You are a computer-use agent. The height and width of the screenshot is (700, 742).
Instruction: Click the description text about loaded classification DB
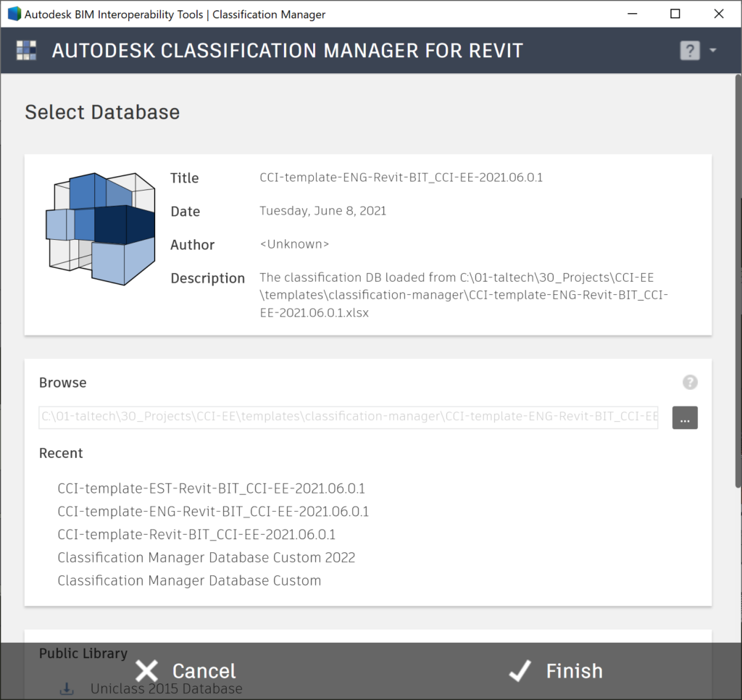point(464,295)
